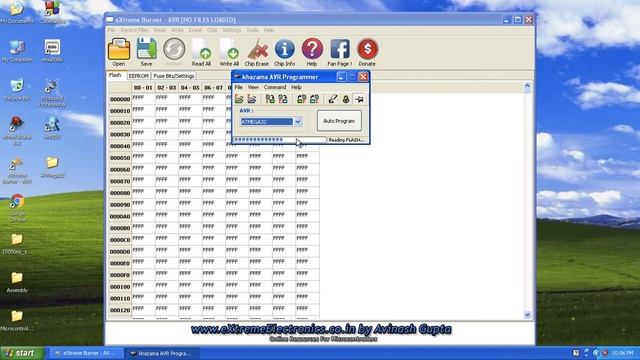Viewport: 640px width, 360px height.
Task: Click the Write All toolbar icon
Action: coord(229,49)
